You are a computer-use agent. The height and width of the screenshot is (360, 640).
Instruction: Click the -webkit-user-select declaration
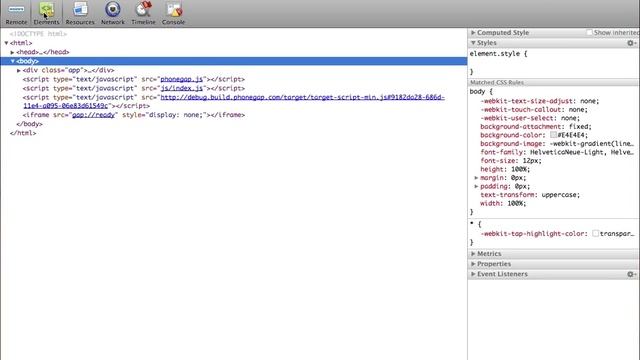coord(530,118)
